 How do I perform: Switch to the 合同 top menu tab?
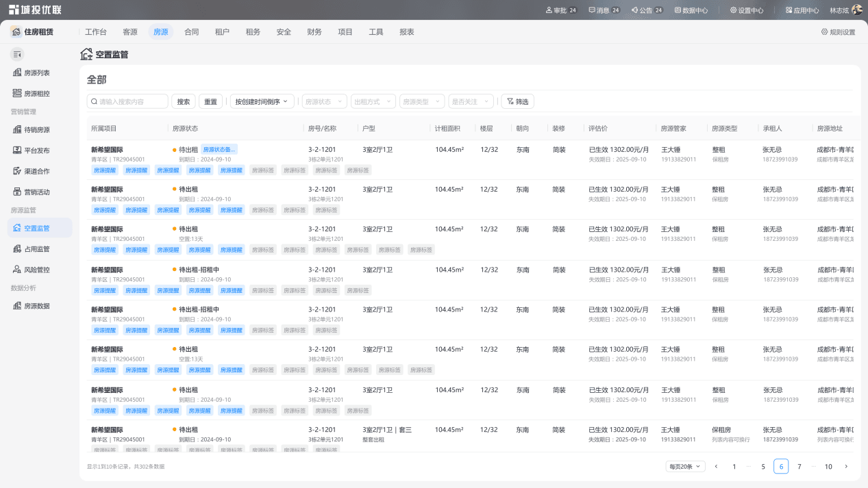coord(192,32)
